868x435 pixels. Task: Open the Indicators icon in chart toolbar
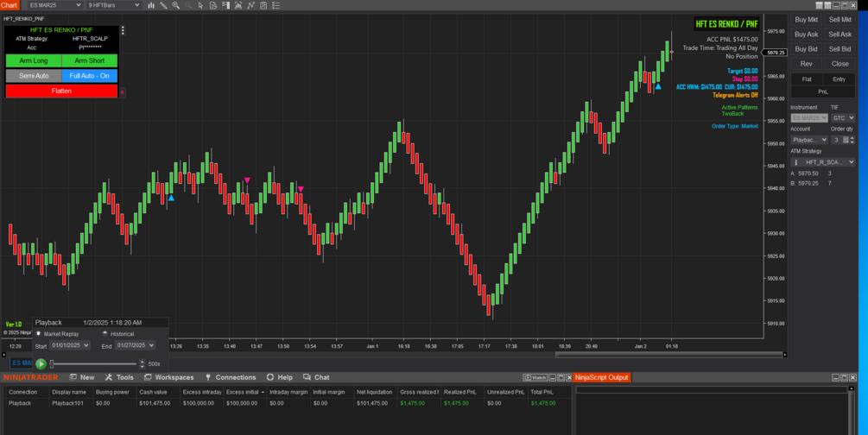tap(238, 5)
